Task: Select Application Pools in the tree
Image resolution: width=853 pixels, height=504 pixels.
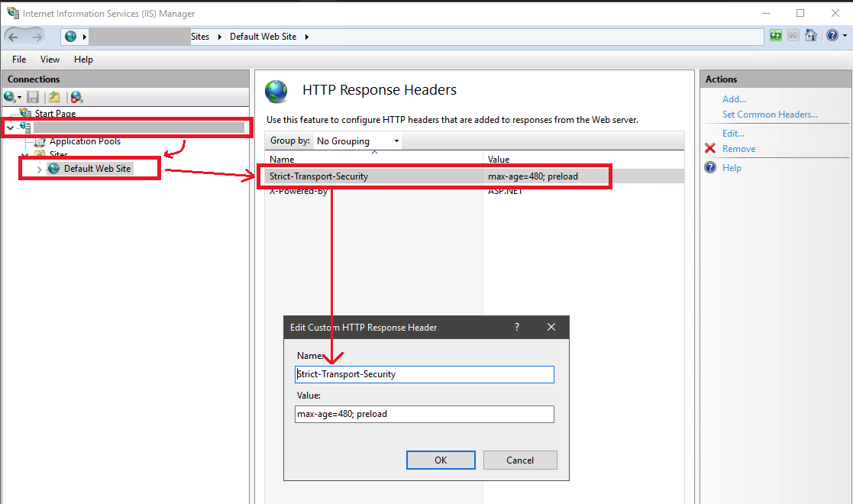Action: point(84,141)
